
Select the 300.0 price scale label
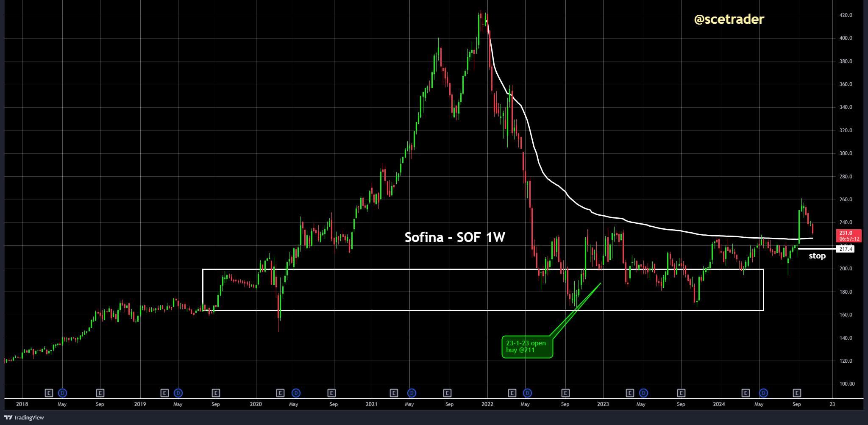tap(846, 153)
